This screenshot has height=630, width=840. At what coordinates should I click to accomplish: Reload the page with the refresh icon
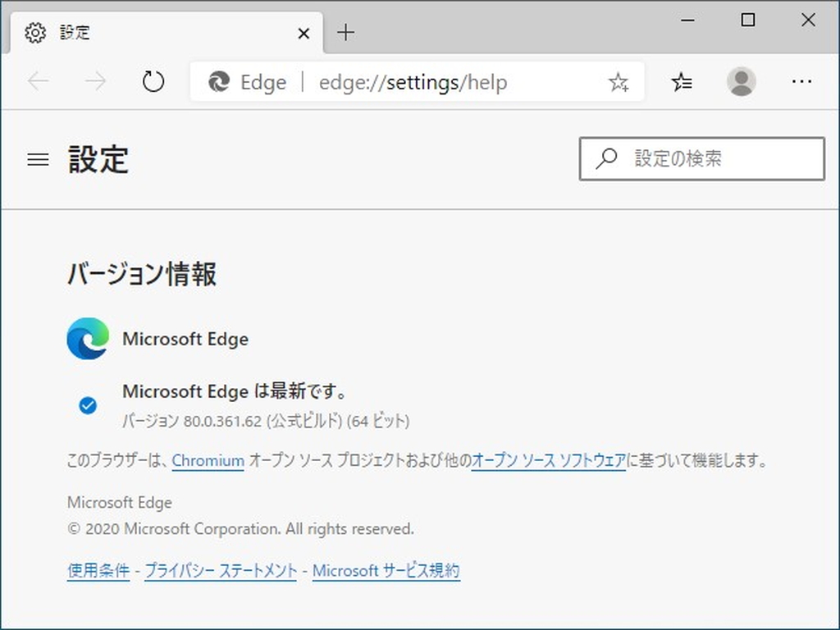coord(153,81)
